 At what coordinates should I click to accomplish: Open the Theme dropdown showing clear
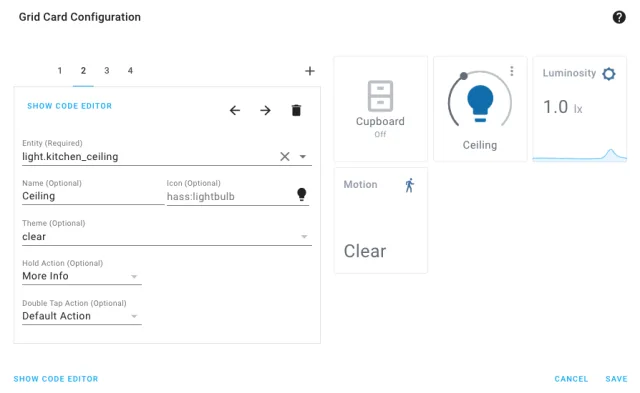click(x=167, y=237)
